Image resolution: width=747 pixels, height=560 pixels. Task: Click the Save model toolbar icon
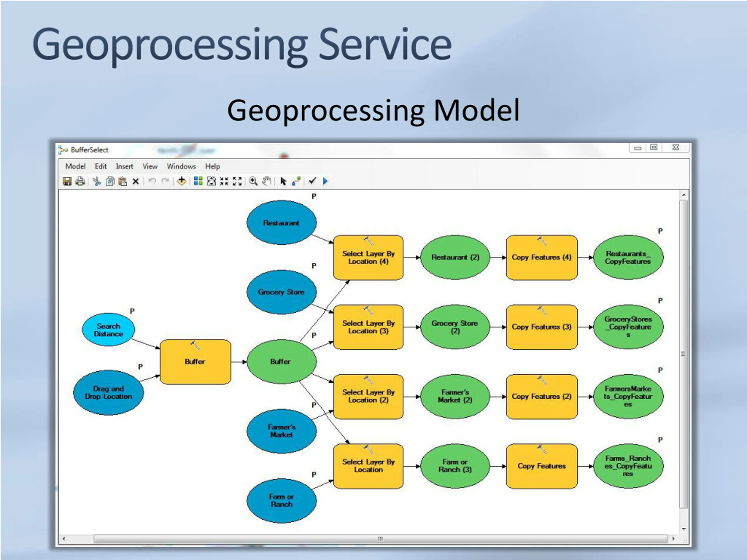coord(67,181)
